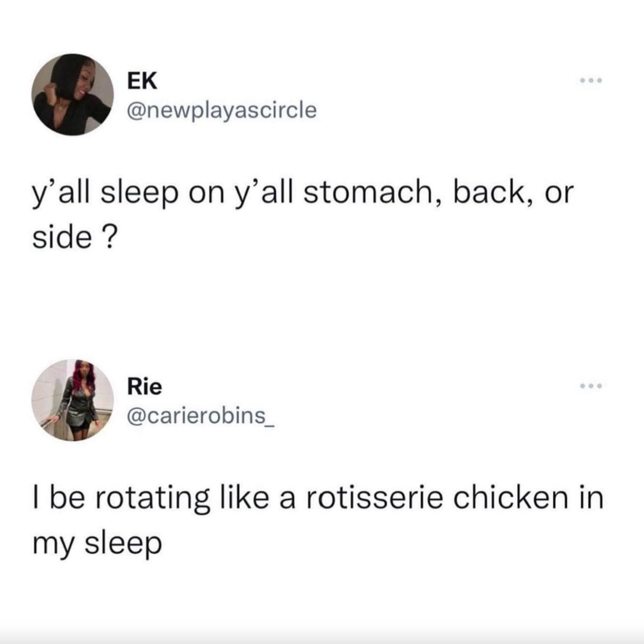Open the Rie display name link
Image resolution: width=644 pixels, height=644 pixels.
(145, 386)
